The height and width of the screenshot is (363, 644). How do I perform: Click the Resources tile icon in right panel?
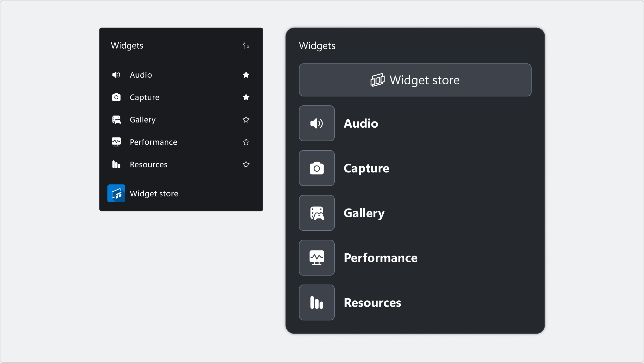pyautogui.click(x=317, y=302)
